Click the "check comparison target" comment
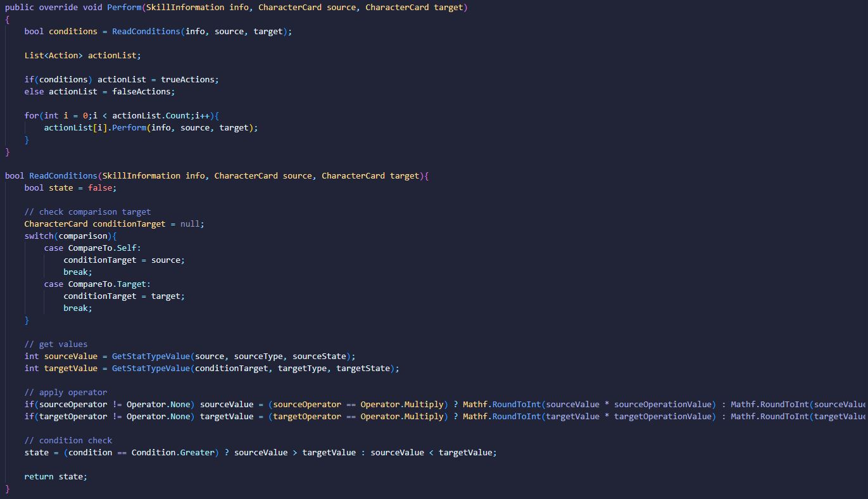This screenshot has width=868, height=499. 87,212
